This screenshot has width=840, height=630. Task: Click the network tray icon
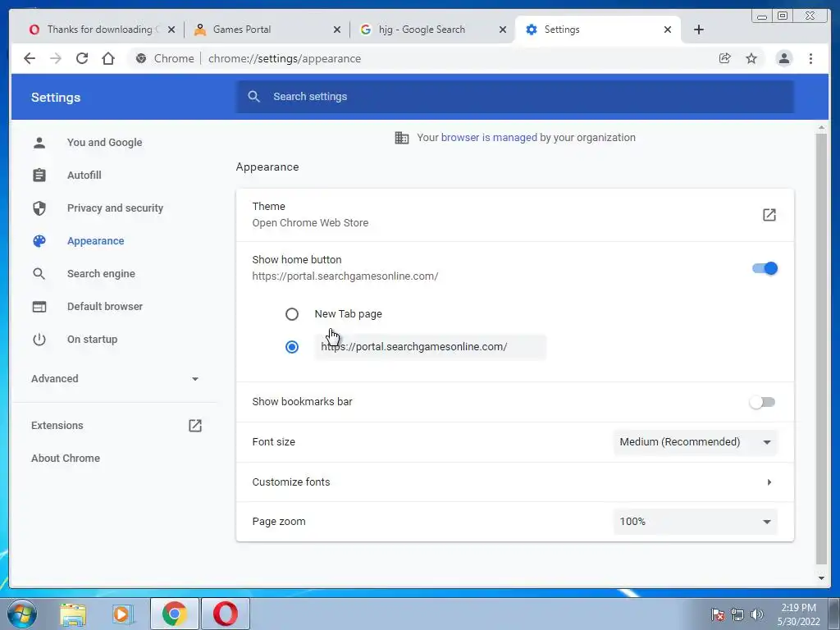pos(737,614)
